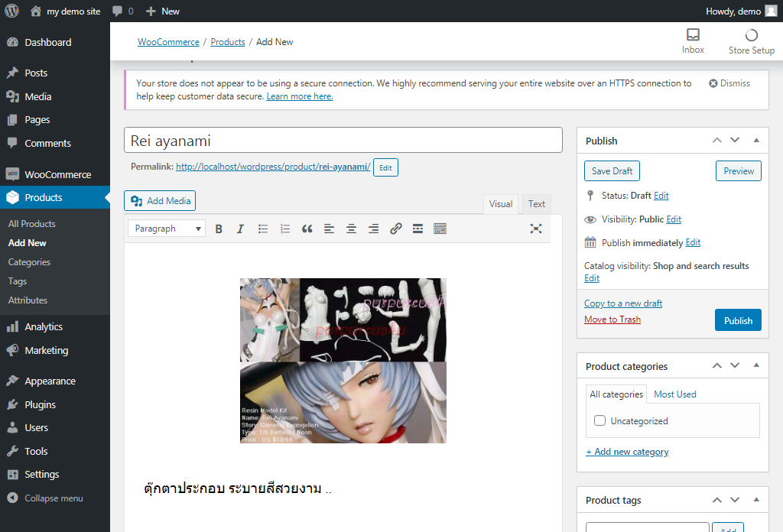The image size is (783, 532).
Task: Insert a blockquote
Action: [x=307, y=229]
